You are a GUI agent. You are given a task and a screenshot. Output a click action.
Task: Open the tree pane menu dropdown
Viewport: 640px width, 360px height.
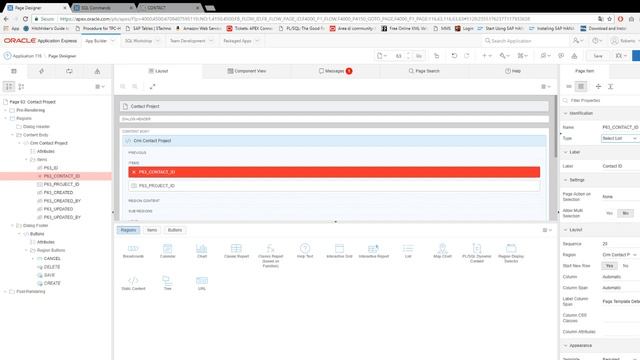[x=100, y=87]
